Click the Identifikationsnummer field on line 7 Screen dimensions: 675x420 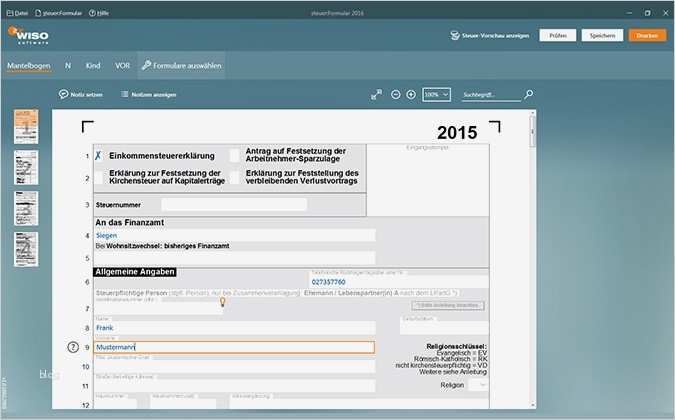pos(158,308)
